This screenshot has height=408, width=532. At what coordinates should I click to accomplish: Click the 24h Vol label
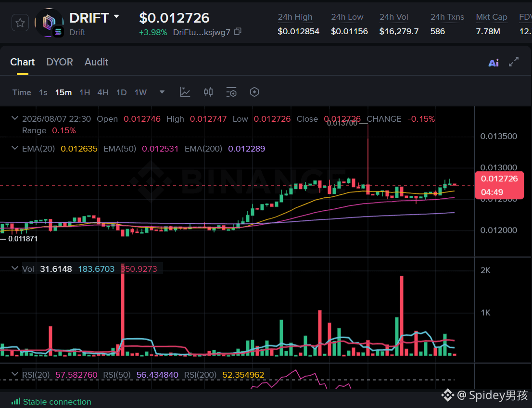point(393,17)
